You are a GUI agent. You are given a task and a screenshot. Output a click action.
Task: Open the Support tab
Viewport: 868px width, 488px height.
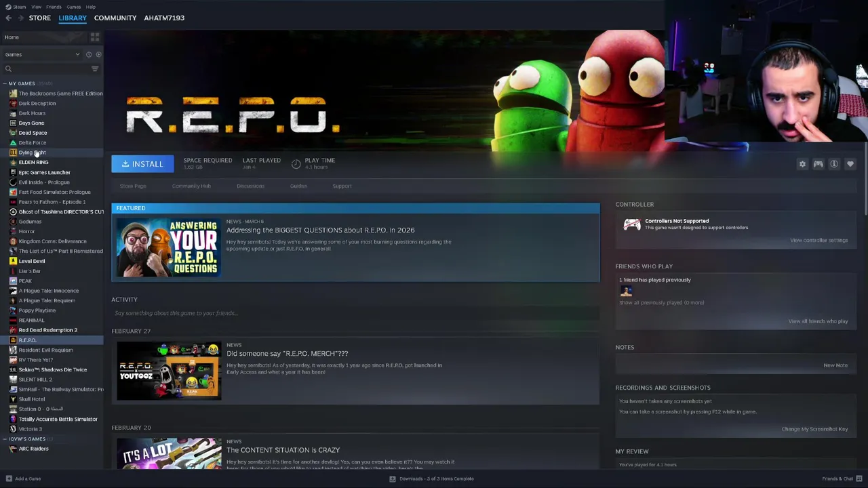(x=342, y=186)
